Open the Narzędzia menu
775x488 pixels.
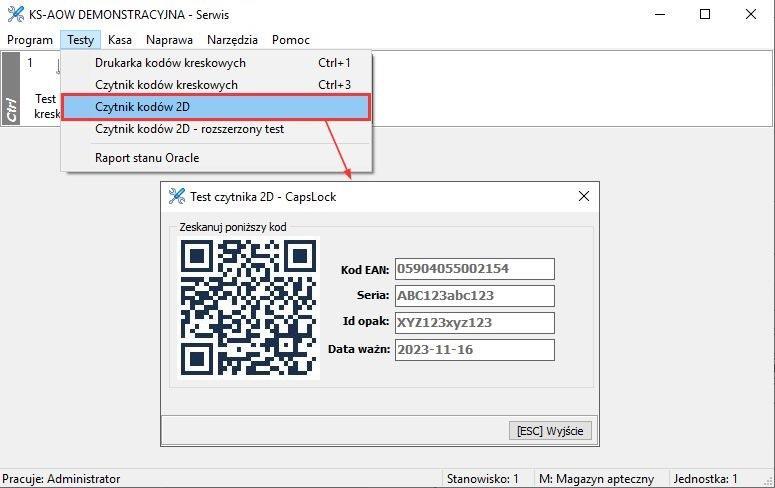(232, 40)
